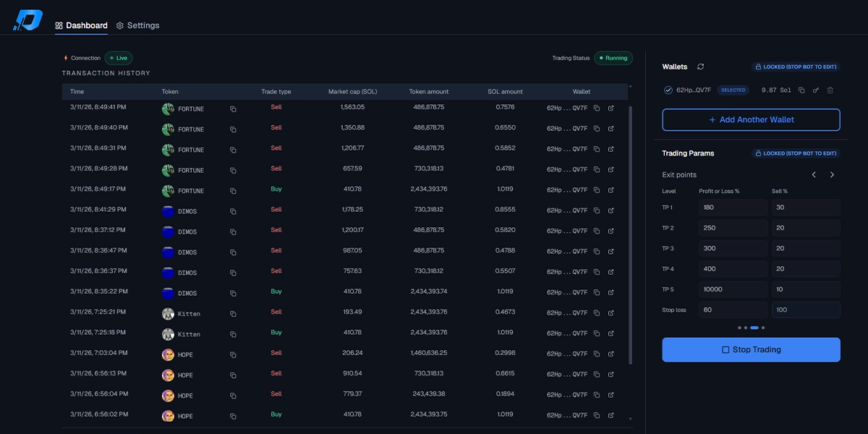Click the TP 1 profit percentage field
868x434 pixels.
click(x=733, y=208)
